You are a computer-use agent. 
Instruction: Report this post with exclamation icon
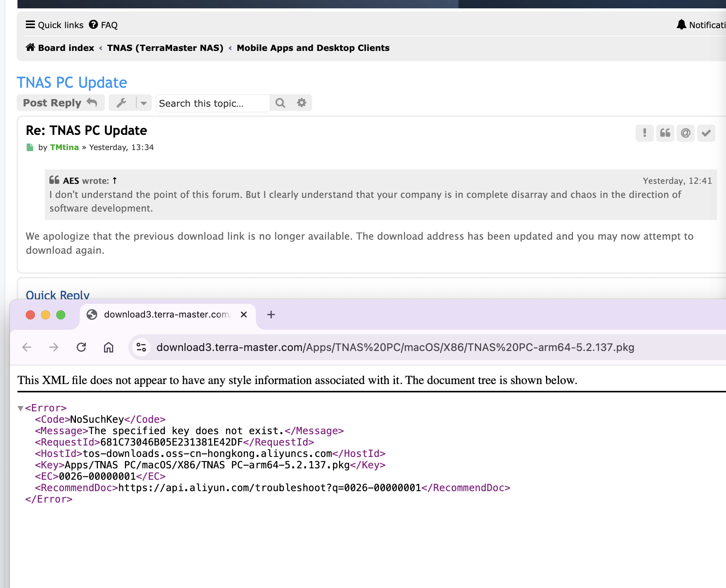[x=644, y=133]
